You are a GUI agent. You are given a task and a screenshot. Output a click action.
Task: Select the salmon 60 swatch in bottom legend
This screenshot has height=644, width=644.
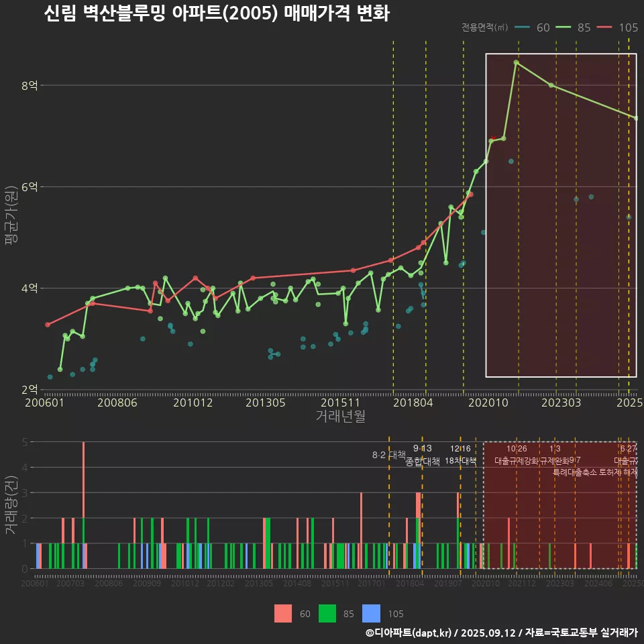tap(283, 613)
